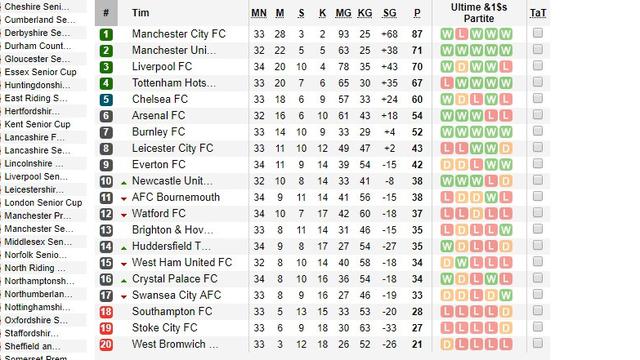640x360 pixels.
Task: Click the green W in Brighton's form row
Action: coord(506,230)
